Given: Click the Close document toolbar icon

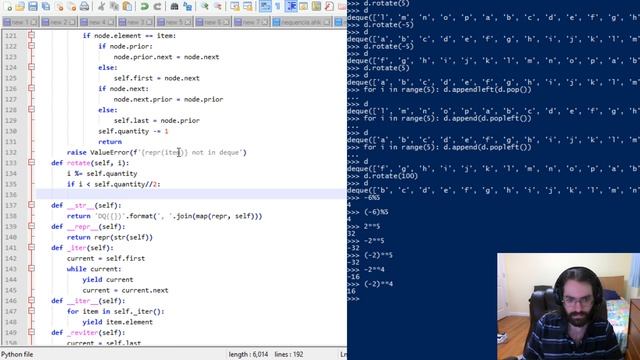Looking at the screenshot, I should 59,6.
